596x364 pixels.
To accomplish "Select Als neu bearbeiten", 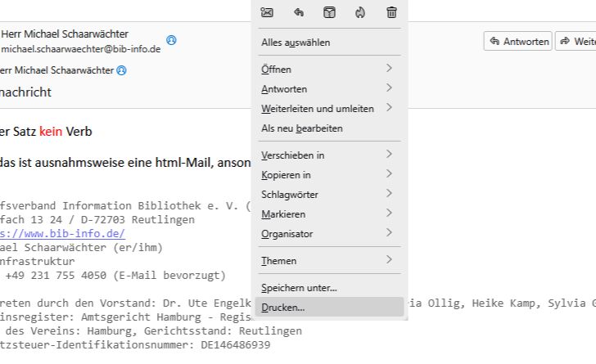I will [302, 128].
